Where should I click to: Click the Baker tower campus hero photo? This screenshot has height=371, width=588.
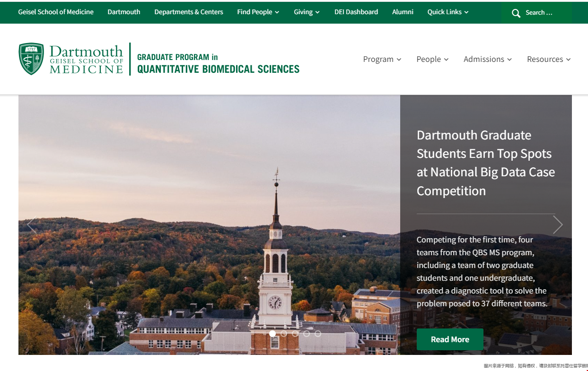pyautogui.click(x=209, y=225)
